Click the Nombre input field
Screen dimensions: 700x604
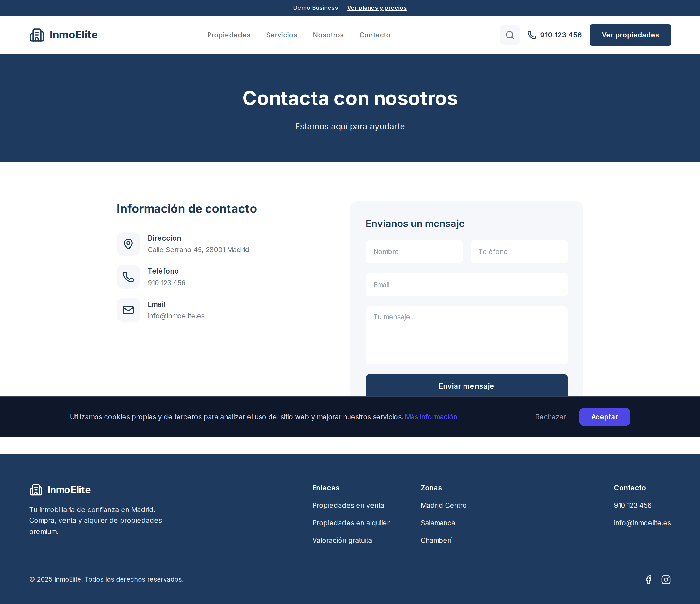click(x=414, y=251)
